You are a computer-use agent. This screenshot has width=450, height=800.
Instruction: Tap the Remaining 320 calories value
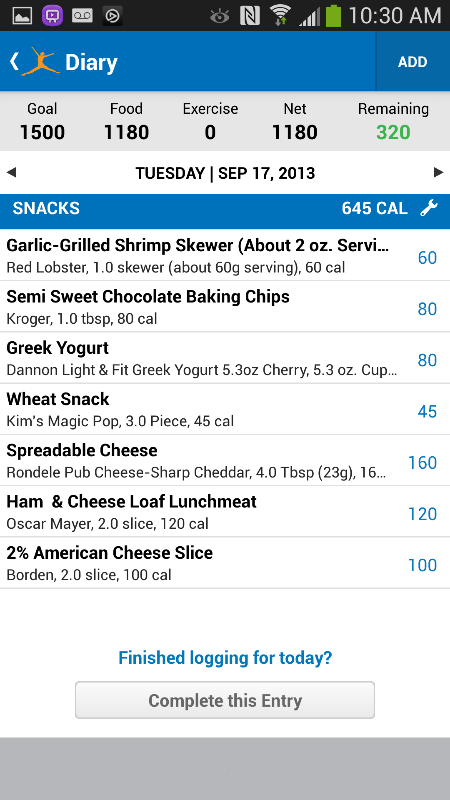393,133
